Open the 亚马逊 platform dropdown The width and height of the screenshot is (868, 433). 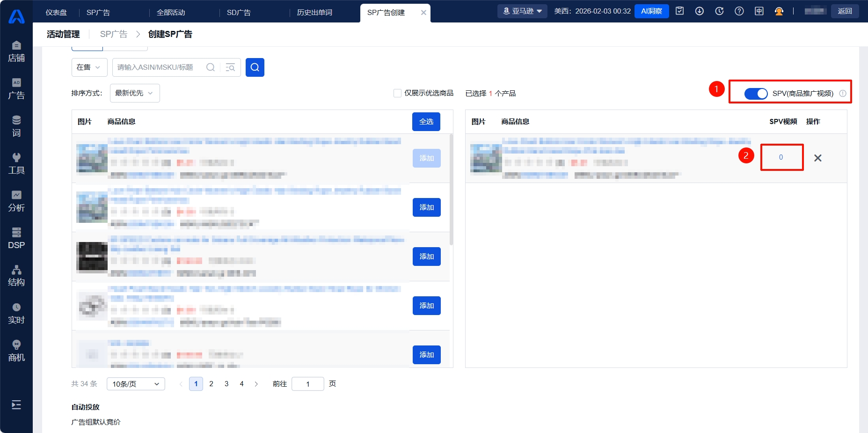522,11
